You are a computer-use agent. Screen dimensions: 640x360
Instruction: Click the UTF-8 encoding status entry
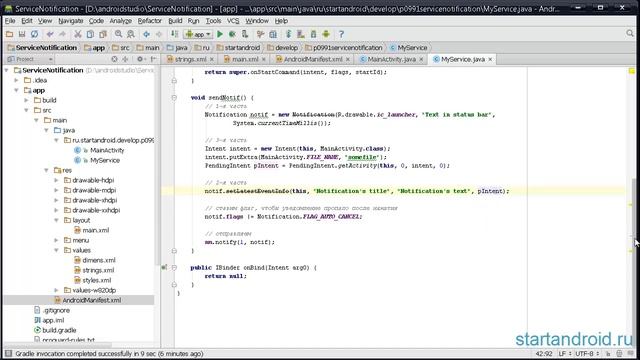point(587,354)
